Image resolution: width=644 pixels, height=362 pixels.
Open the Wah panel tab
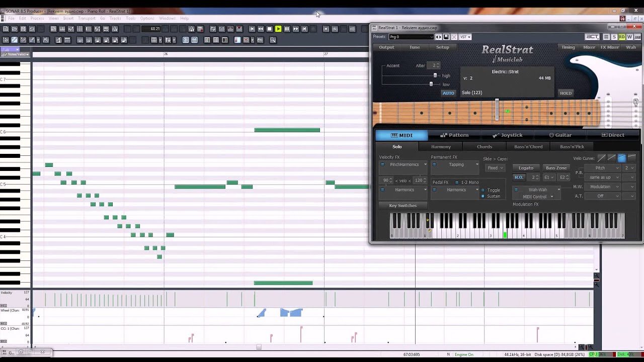coord(631,47)
